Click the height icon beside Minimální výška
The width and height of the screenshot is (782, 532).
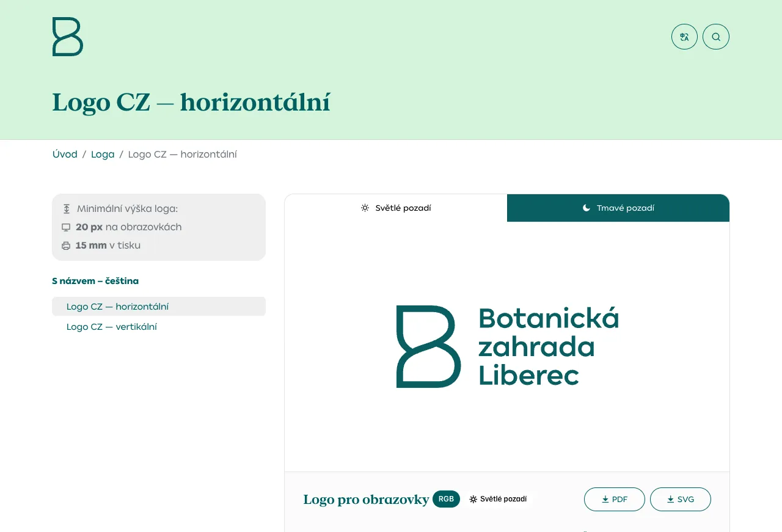tap(67, 209)
